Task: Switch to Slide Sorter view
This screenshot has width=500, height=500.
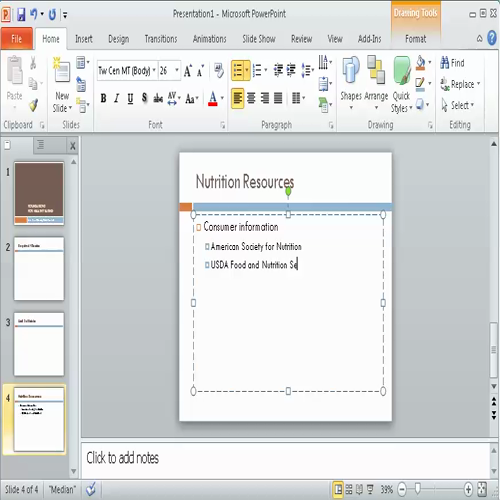Action: click(349, 489)
